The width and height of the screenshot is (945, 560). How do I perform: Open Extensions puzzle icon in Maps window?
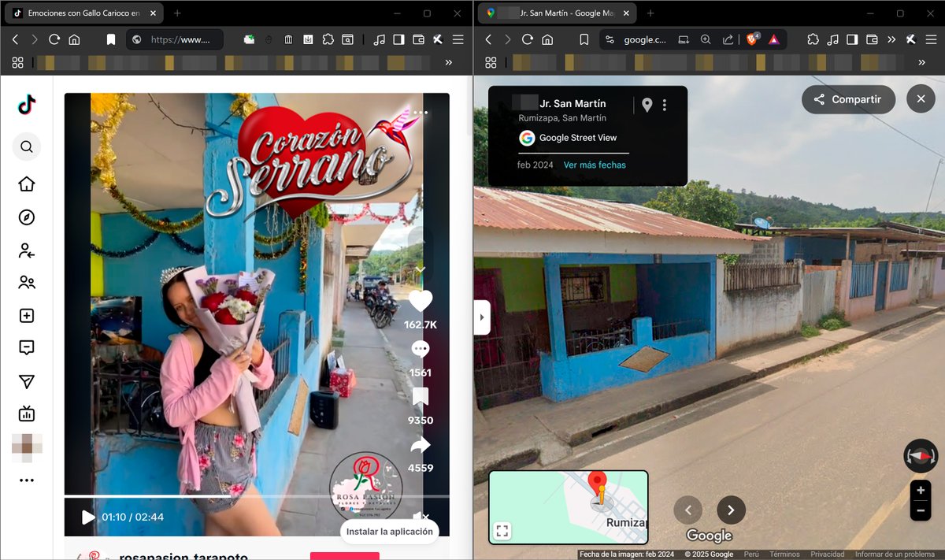813,39
